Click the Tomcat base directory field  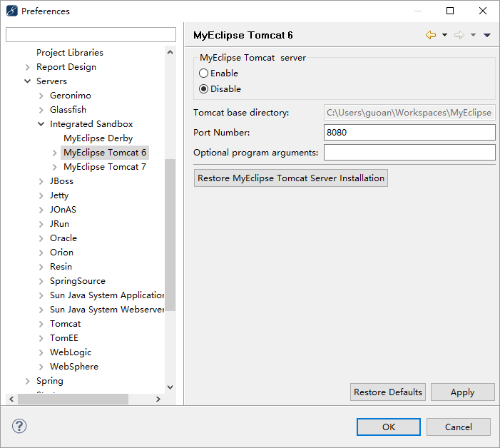tap(409, 113)
